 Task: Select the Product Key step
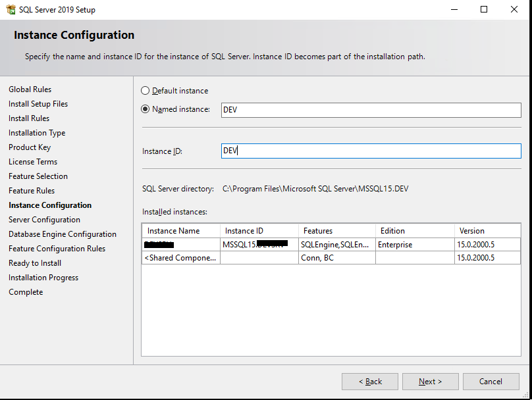(30, 147)
